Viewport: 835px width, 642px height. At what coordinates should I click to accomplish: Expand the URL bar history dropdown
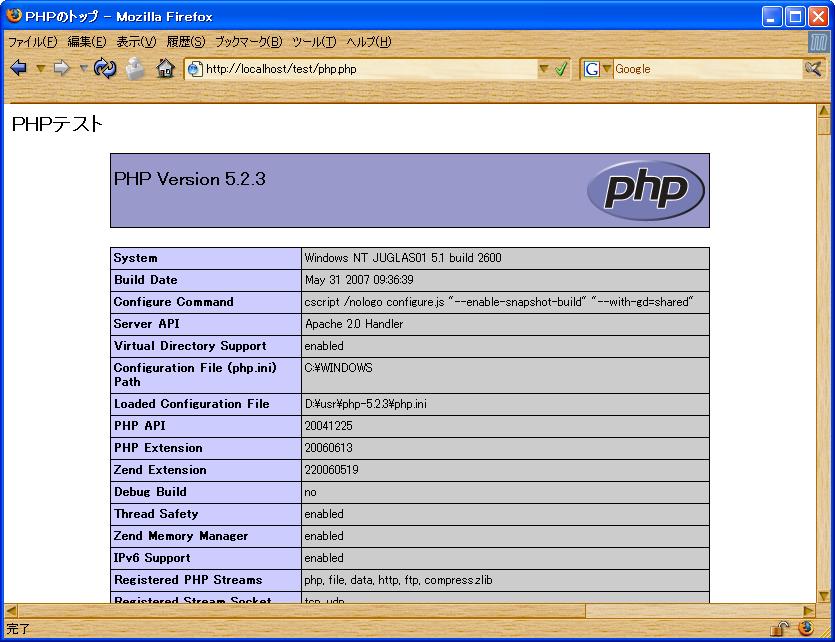[544, 69]
